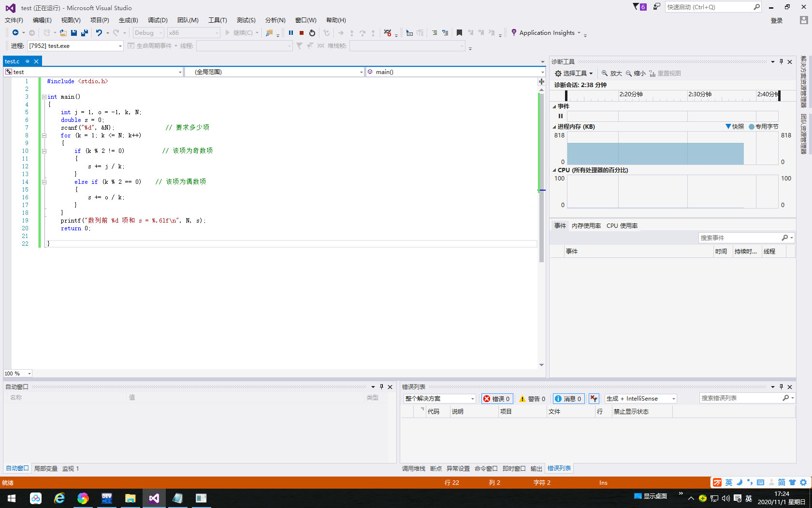Click the Save All icon
Image resolution: width=812 pixels, height=508 pixels.
[85, 32]
